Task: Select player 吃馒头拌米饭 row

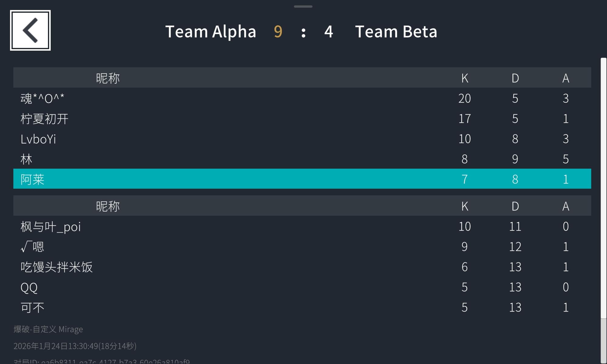Action: tap(302, 267)
